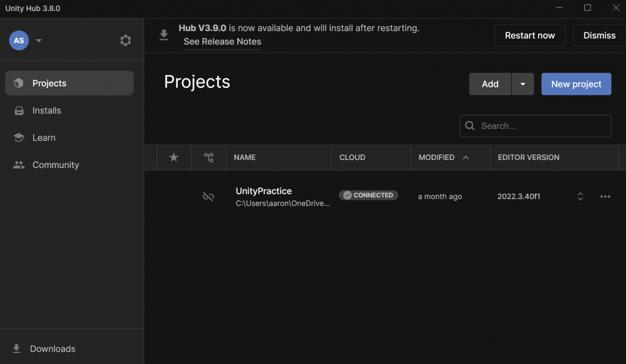Expand the Add button dropdown arrow
The height and width of the screenshot is (364, 626).
[x=523, y=84]
